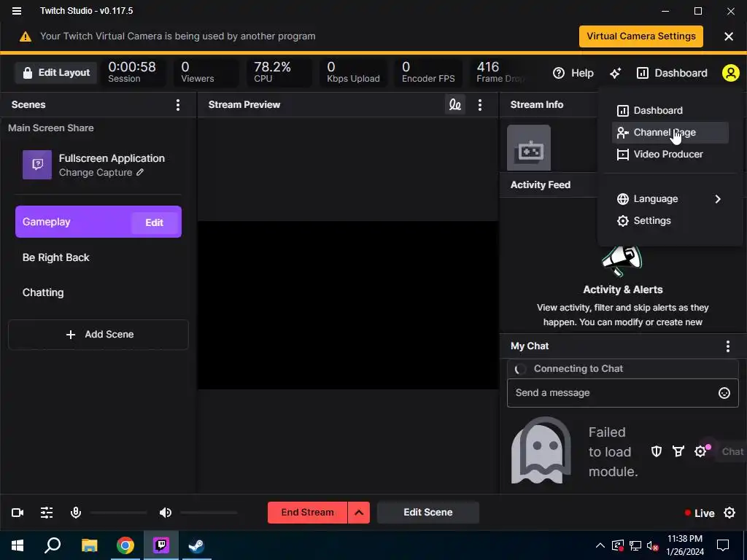Toggle the camera icon in bottom bar
747x560 pixels.
point(18,513)
